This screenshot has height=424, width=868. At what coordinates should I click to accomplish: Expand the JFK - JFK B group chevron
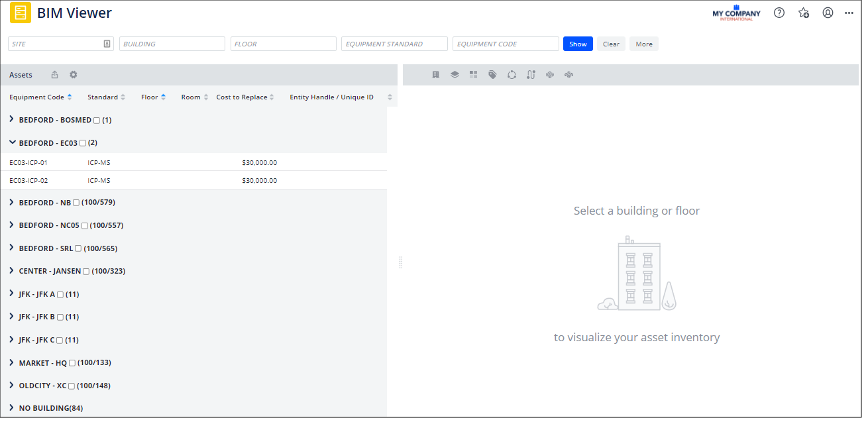click(x=12, y=317)
